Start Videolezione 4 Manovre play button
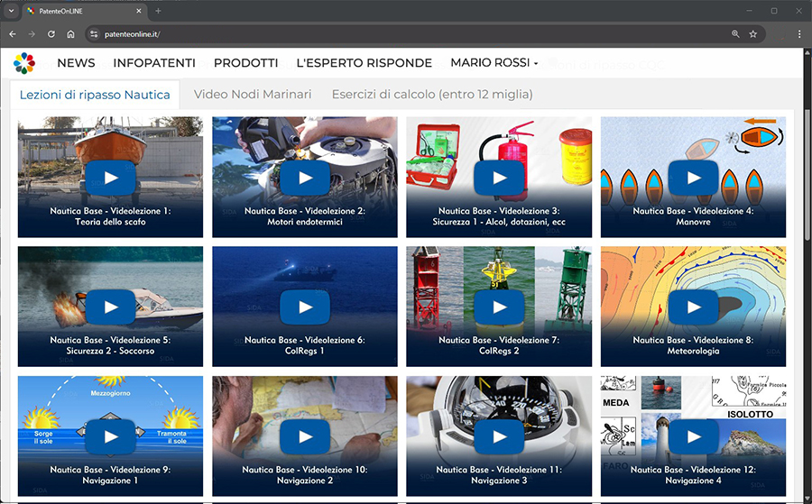The image size is (812, 504). click(693, 178)
